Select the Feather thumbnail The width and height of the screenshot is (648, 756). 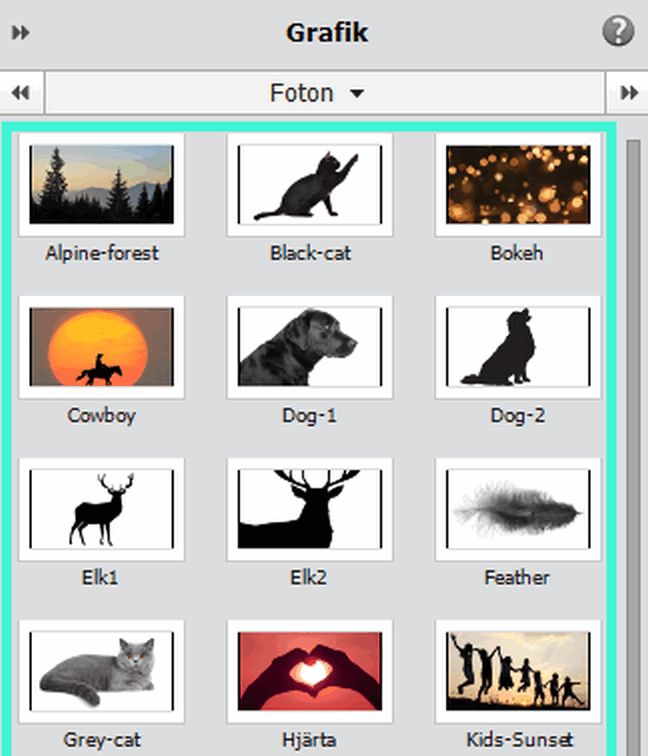(518, 509)
